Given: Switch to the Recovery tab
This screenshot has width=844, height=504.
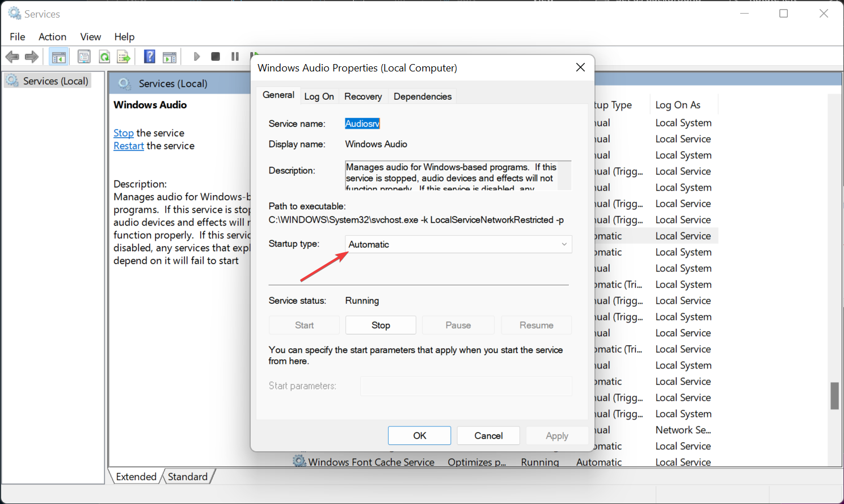Looking at the screenshot, I should 363,96.
